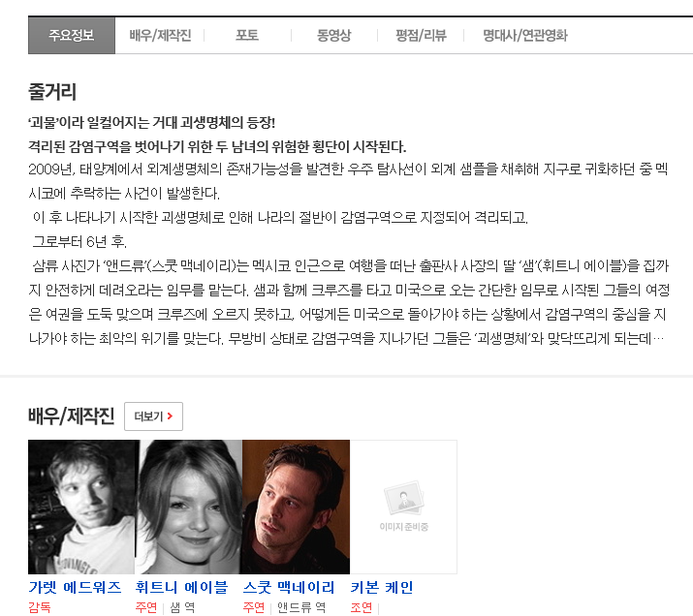Click the 줄거리 section heading
The image size is (693, 616).
(52, 92)
